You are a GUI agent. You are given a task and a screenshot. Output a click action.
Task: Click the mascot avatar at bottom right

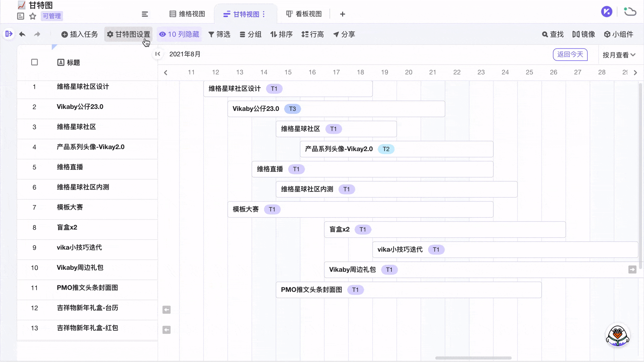(618, 336)
